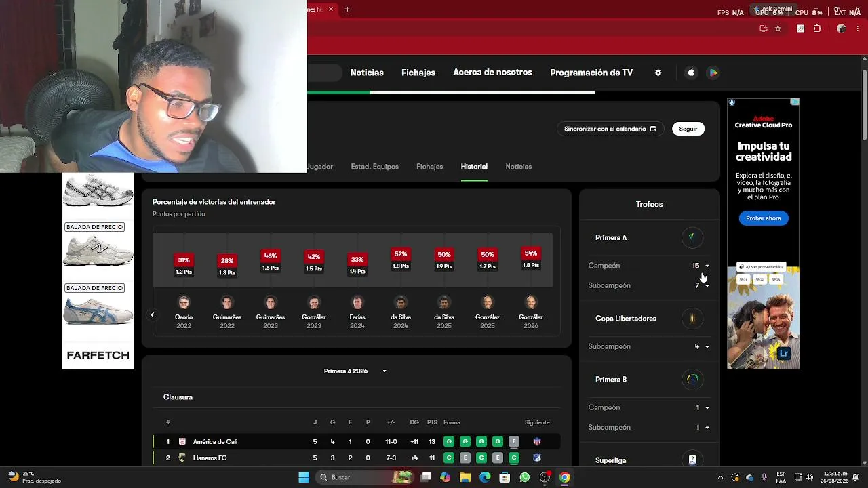The image size is (868, 488).
Task: Open File Explorer from the taskbar
Action: (x=465, y=477)
